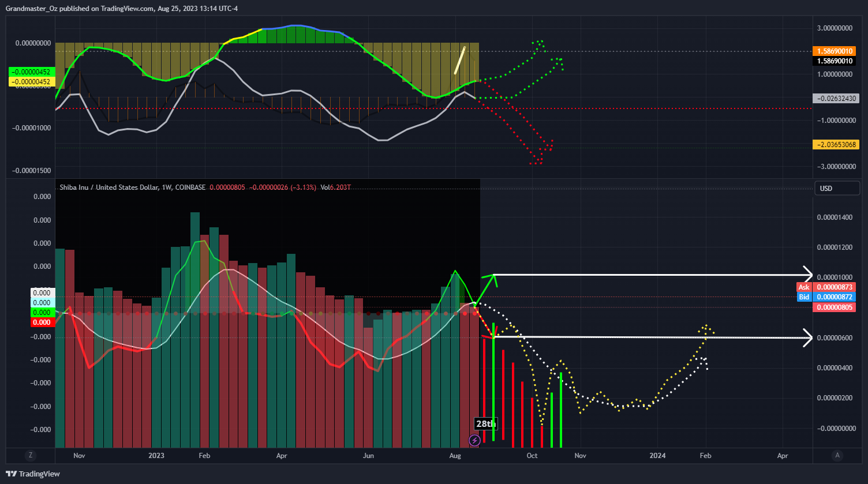Toggle auto scale with the A button
The width and height of the screenshot is (868, 484).
click(837, 455)
